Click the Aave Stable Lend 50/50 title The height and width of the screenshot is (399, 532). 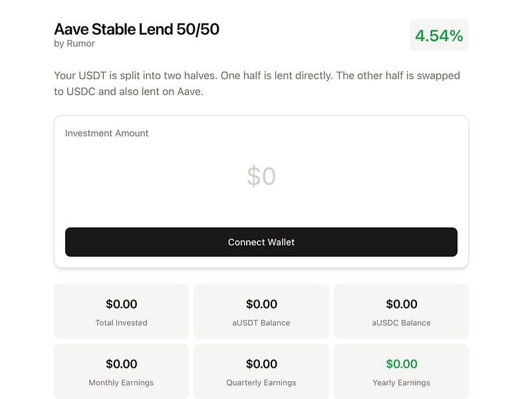[x=136, y=29]
